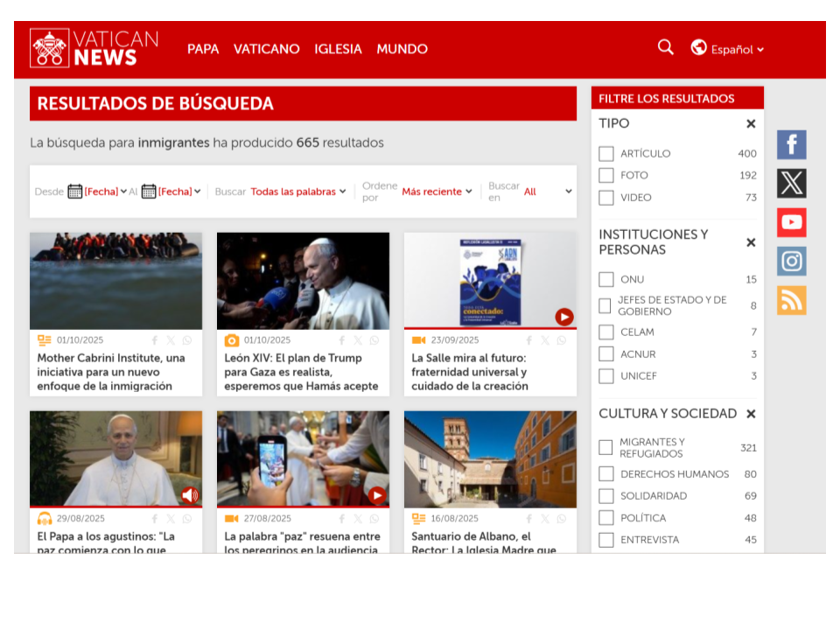The height and width of the screenshot is (630, 840).
Task: Open the IGLESIA menu item
Action: (x=338, y=49)
